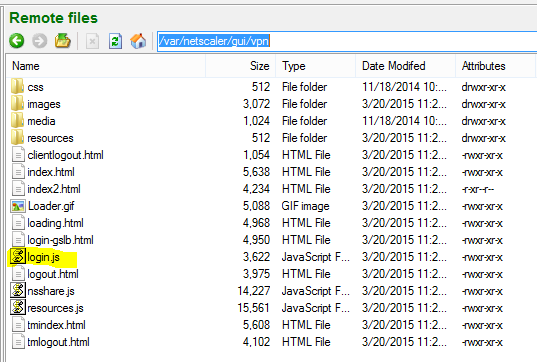The width and height of the screenshot is (537, 362).
Task: Select the highlighted login.js file name
Action: pyautogui.click(x=43, y=257)
